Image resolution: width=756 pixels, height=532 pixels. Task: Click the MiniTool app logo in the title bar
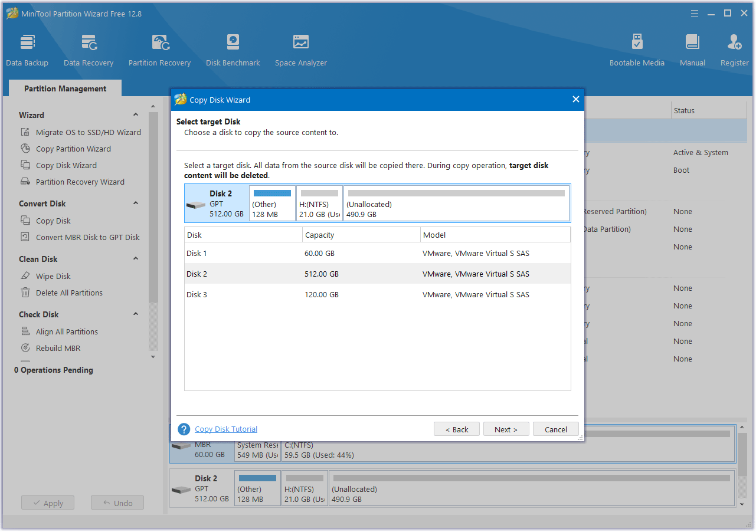pos(12,13)
